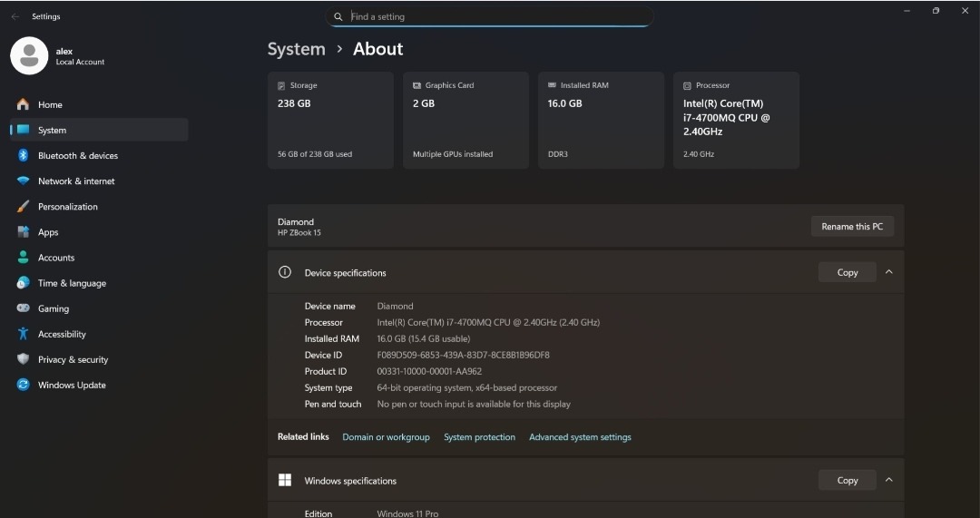Click the back arrow in title bar
980x518 pixels.
point(15,16)
